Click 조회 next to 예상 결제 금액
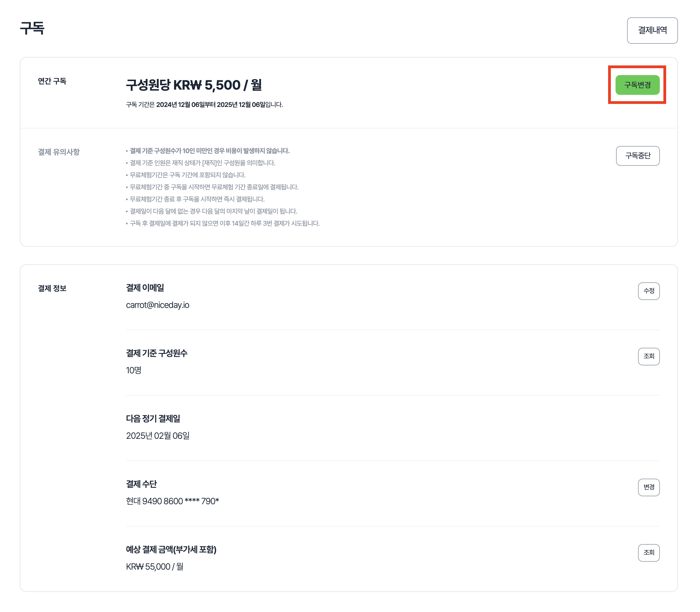The height and width of the screenshot is (612, 700). [648, 552]
